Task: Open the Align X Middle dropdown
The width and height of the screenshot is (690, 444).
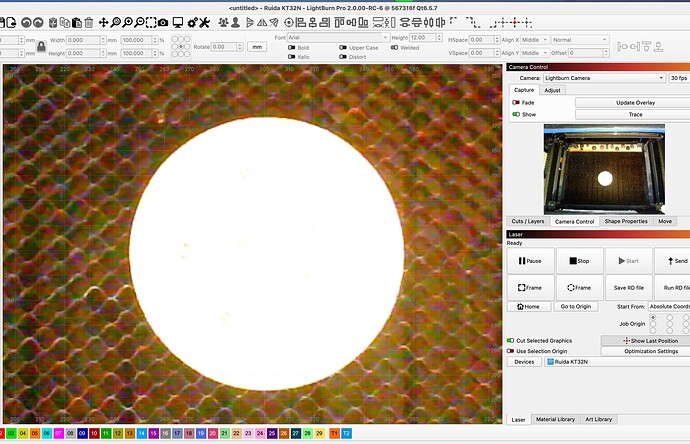Action: pos(535,40)
